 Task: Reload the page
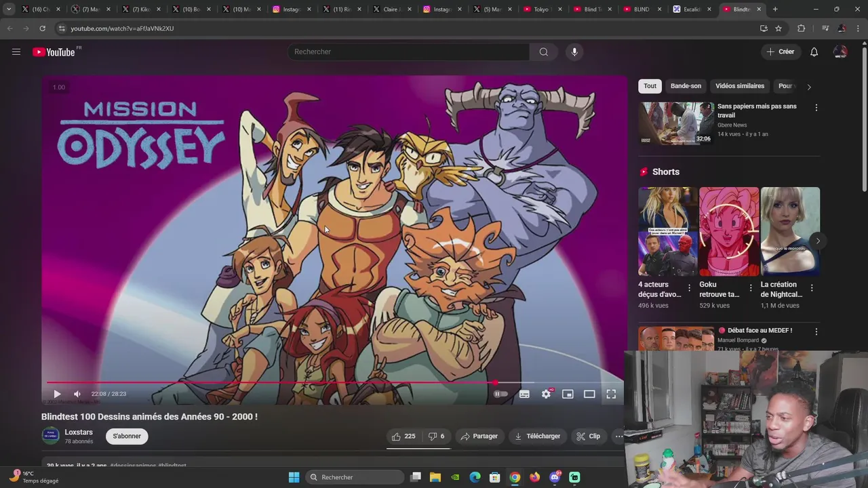click(42, 28)
